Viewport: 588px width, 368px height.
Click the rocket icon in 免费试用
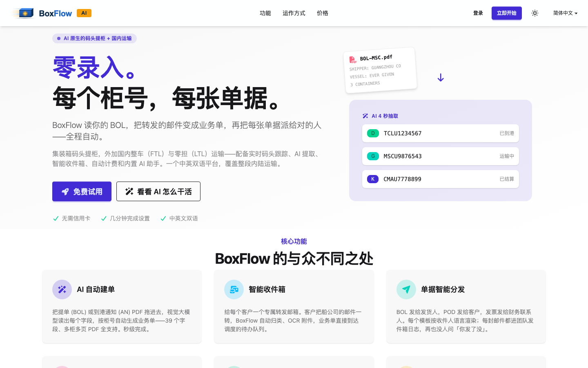(x=65, y=192)
